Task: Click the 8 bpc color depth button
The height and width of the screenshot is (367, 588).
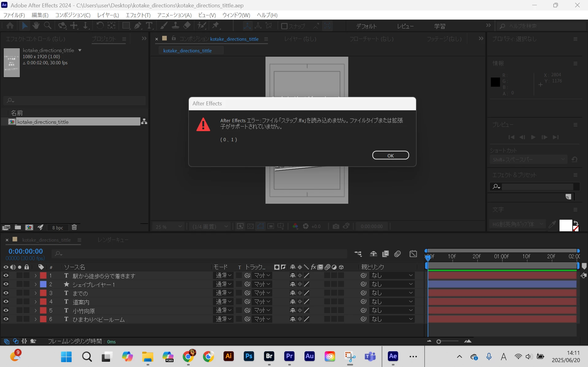Action: (x=57, y=228)
